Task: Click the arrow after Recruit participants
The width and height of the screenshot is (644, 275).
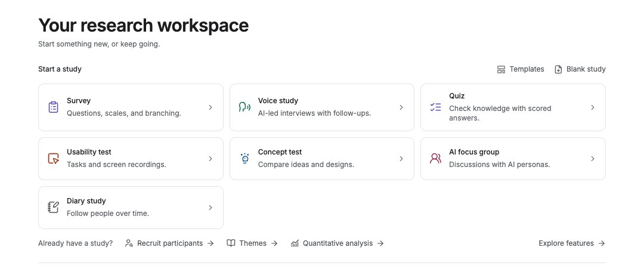Action: coord(210,243)
